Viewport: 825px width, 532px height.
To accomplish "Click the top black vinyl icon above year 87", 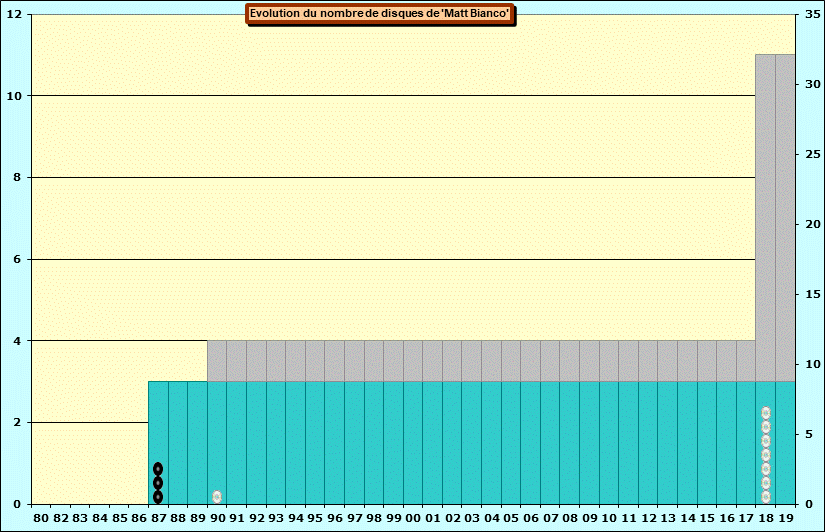I will coord(158,469).
